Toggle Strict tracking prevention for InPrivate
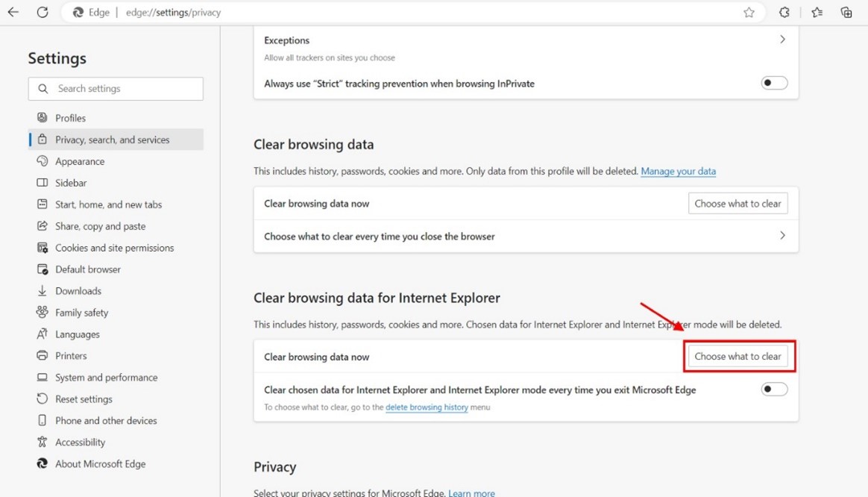Image resolution: width=868 pixels, height=497 pixels. (774, 83)
